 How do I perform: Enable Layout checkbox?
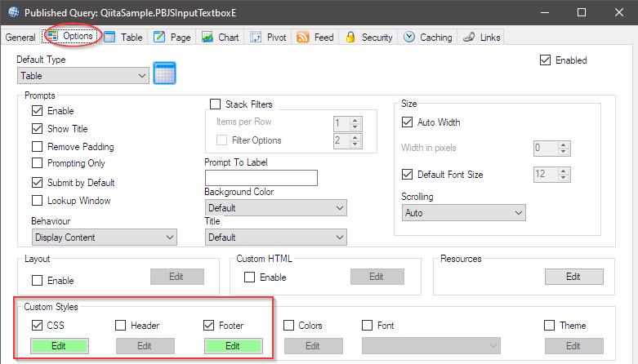(37, 280)
